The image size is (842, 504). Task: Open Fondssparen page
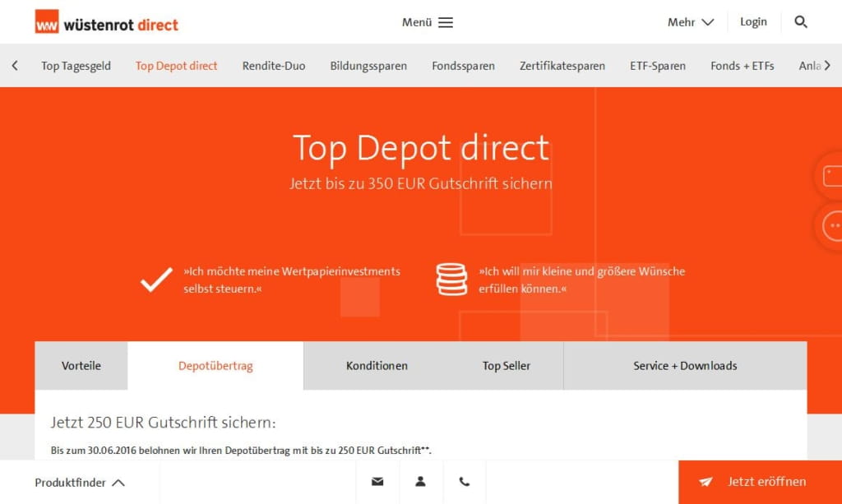[x=464, y=66]
